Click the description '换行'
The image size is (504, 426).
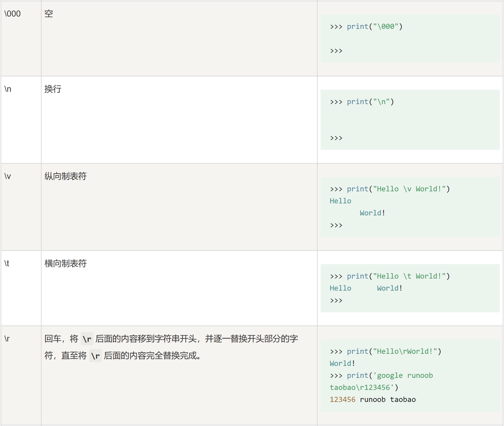click(x=53, y=89)
